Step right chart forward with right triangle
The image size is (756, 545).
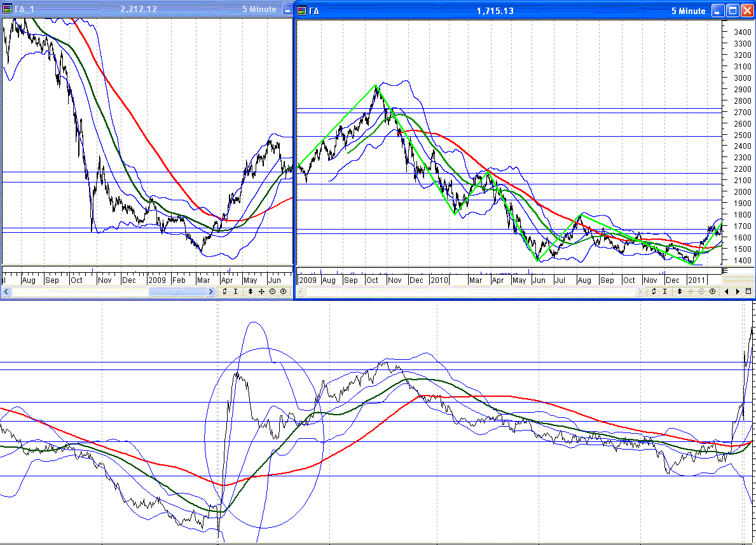pyautogui.click(x=738, y=291)
